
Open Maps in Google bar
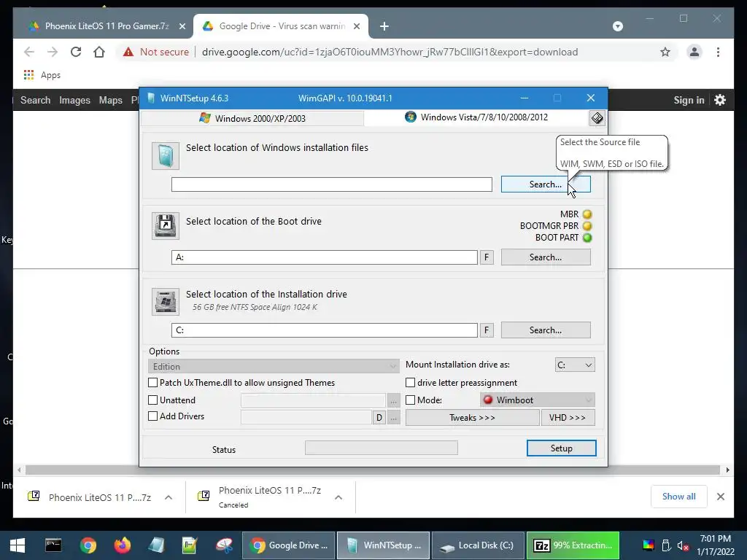(111, 100)
